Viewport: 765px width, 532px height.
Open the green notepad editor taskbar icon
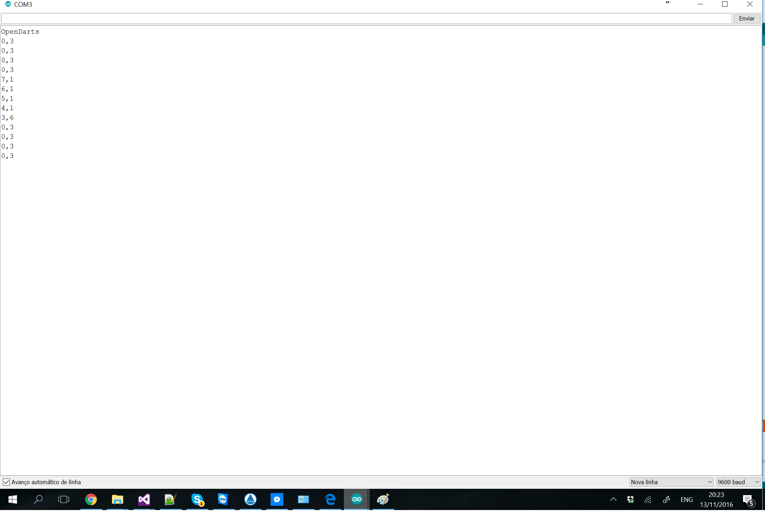(170, 499)
